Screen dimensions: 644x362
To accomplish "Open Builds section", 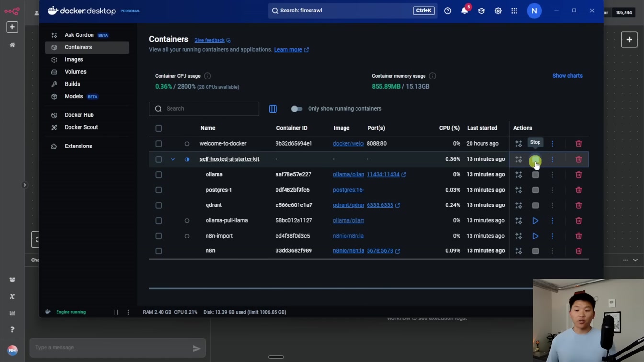I will 87,84.
